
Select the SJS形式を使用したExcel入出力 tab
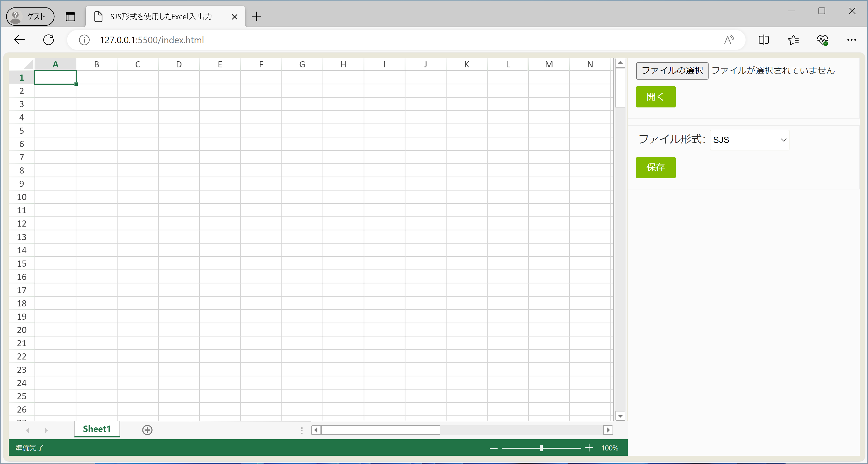tap(165, 16)
